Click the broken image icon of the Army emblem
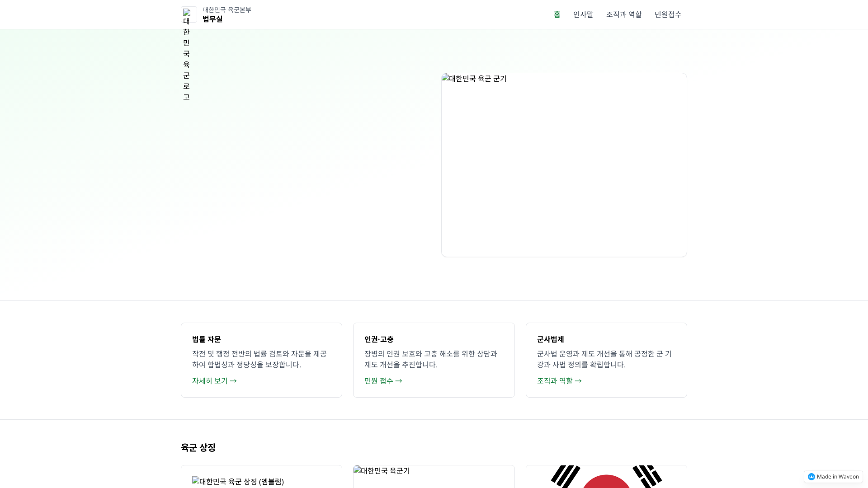Screen dimensions: 868x488 [x=196, y=482]
